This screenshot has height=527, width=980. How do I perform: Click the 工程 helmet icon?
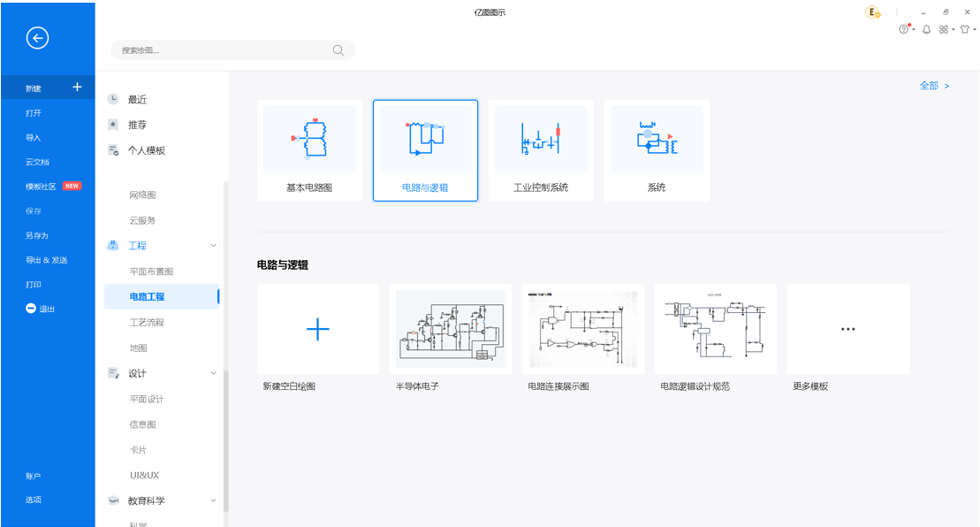coord(113,246)
